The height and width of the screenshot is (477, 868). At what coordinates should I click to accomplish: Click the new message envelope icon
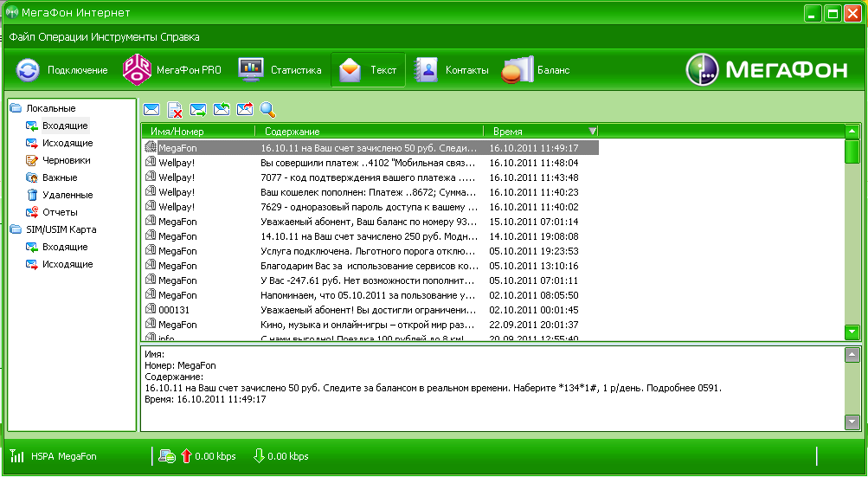(x=151, y=110)
